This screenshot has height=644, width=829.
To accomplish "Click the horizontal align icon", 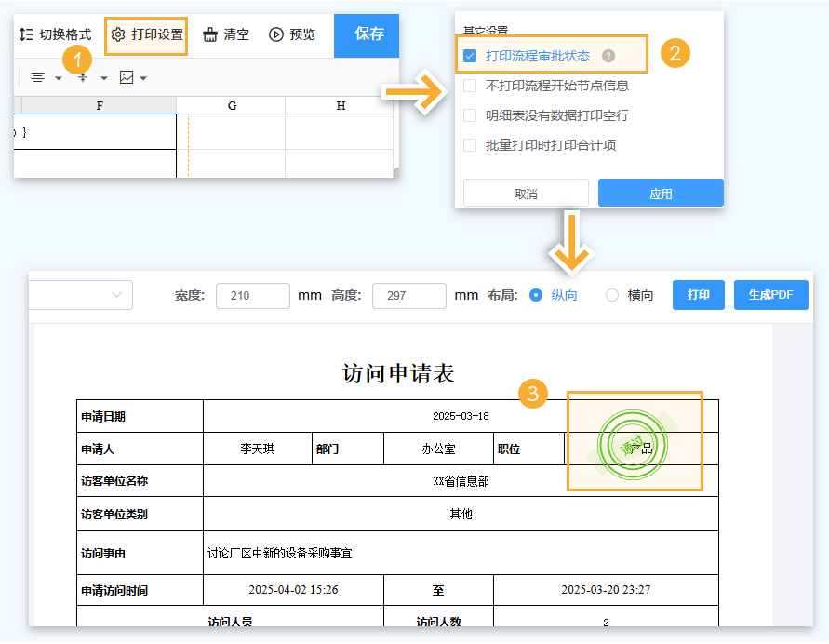I will pyautogui.click(x=38, y=77).
